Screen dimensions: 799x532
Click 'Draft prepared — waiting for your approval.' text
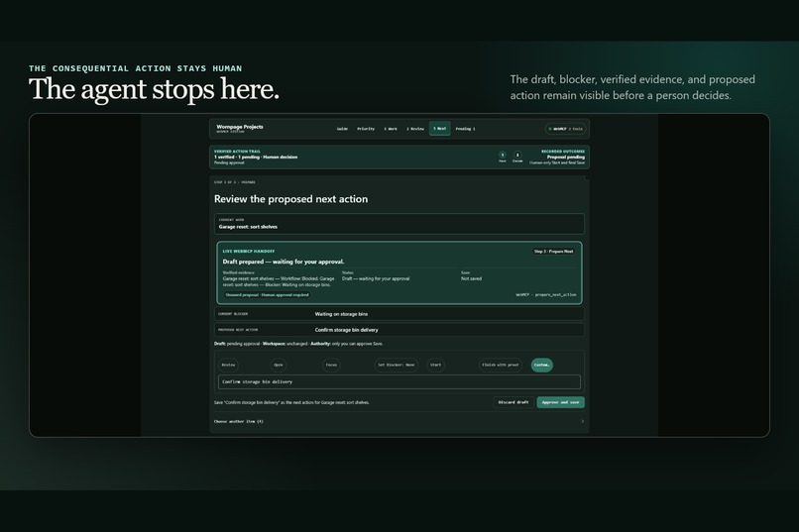click(284, 262)
